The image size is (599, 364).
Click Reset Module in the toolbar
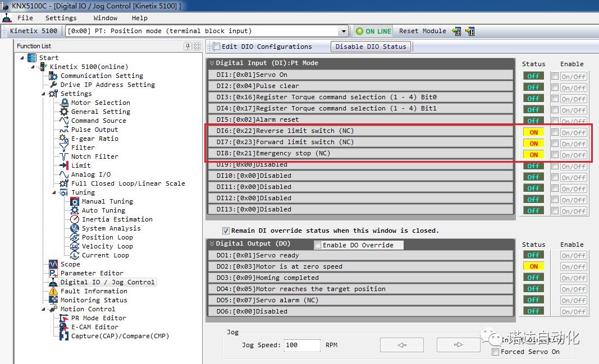(x=423, y=31)
